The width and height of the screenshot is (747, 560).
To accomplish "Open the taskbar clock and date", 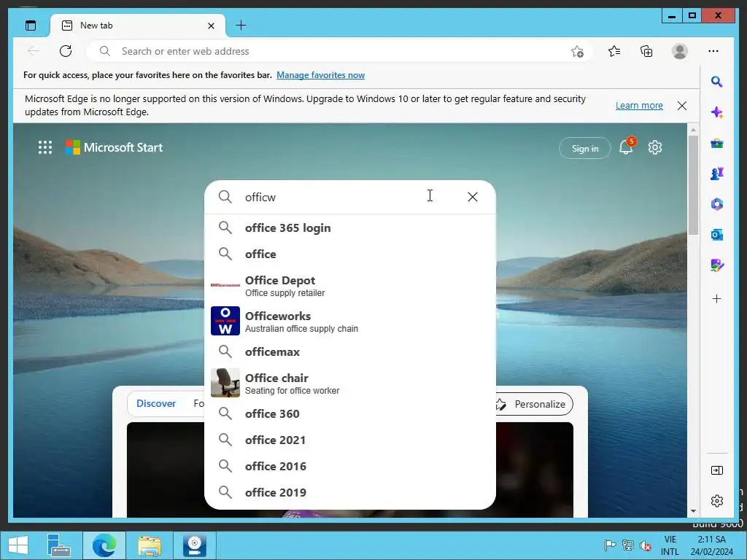I will pos(712,545).
